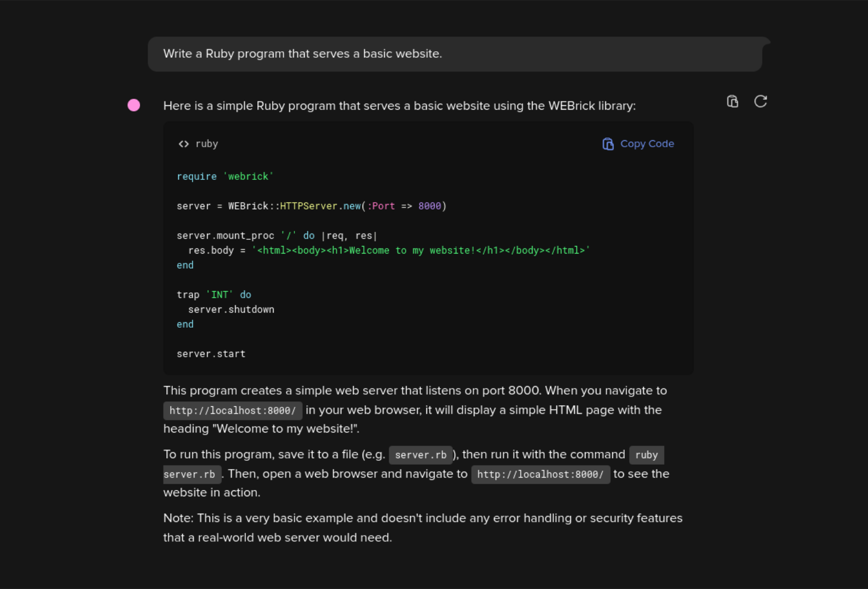The width and height of the screenshot is (868, 589).
Task: Click the ruby language label in the code header
Action: click(x=207, y=144)
